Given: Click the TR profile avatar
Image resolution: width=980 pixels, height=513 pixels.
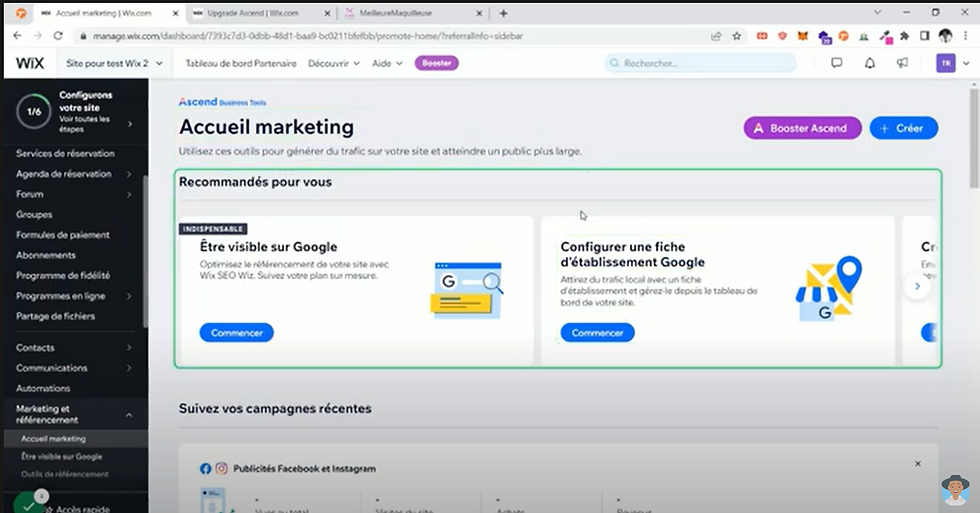Looking at the screenshot, I should [x=945, y=63].
